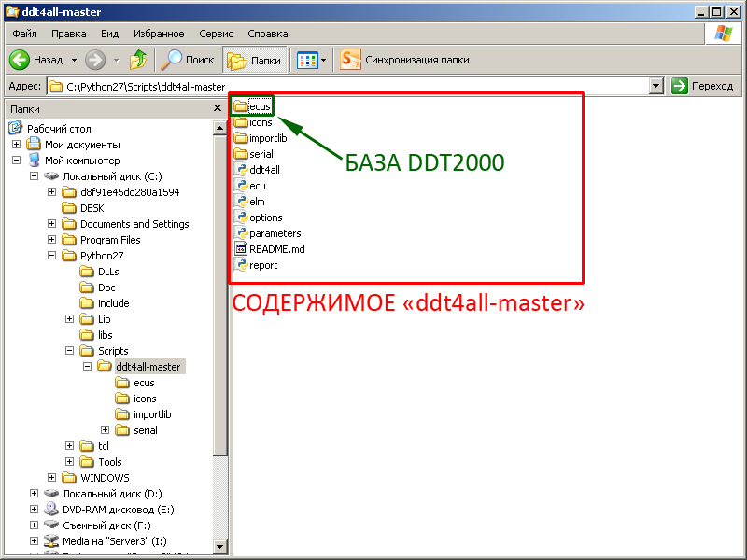Toggle the Папки folders pane button
747x560 pixels.
[x=254, y=60]
